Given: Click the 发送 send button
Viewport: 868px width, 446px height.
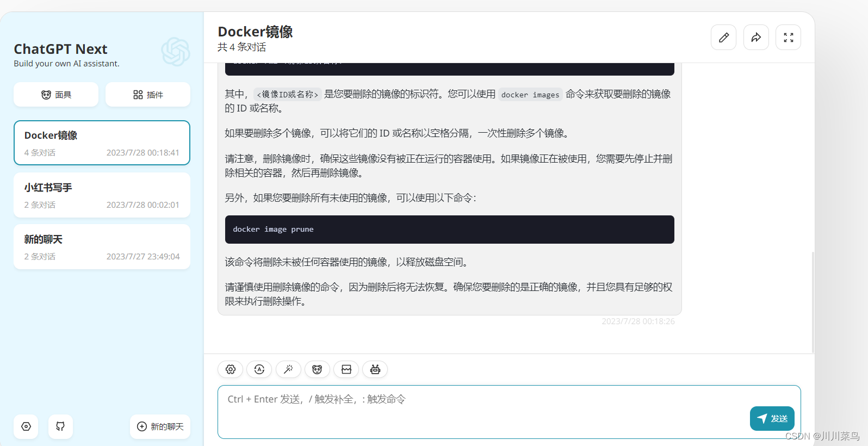Looking at the screenshot, I should [x=772, y=418].
